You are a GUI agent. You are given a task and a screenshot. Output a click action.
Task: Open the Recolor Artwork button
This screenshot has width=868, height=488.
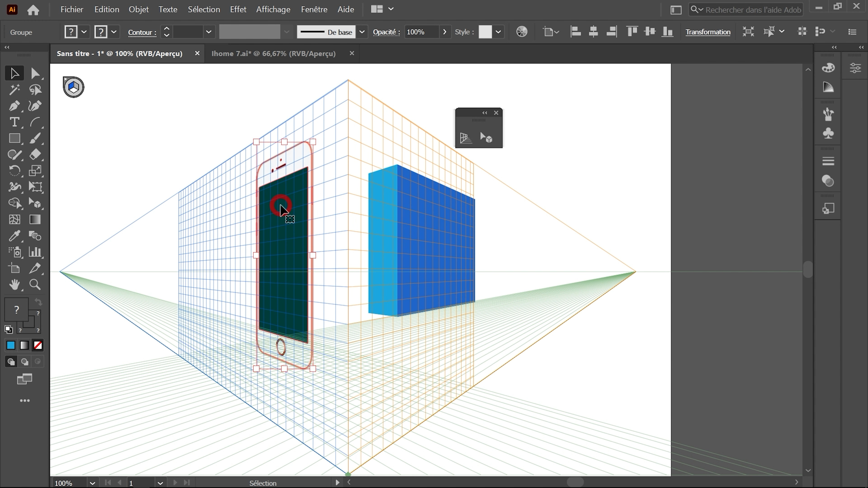click(522, 32)
